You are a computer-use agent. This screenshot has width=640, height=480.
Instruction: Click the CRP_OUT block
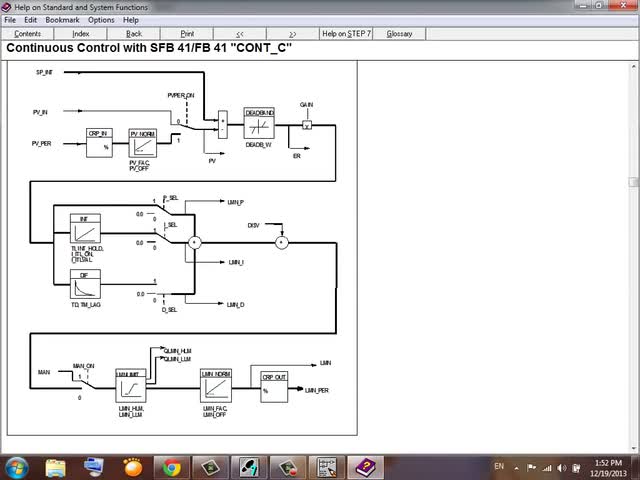(x=274, y=387)
